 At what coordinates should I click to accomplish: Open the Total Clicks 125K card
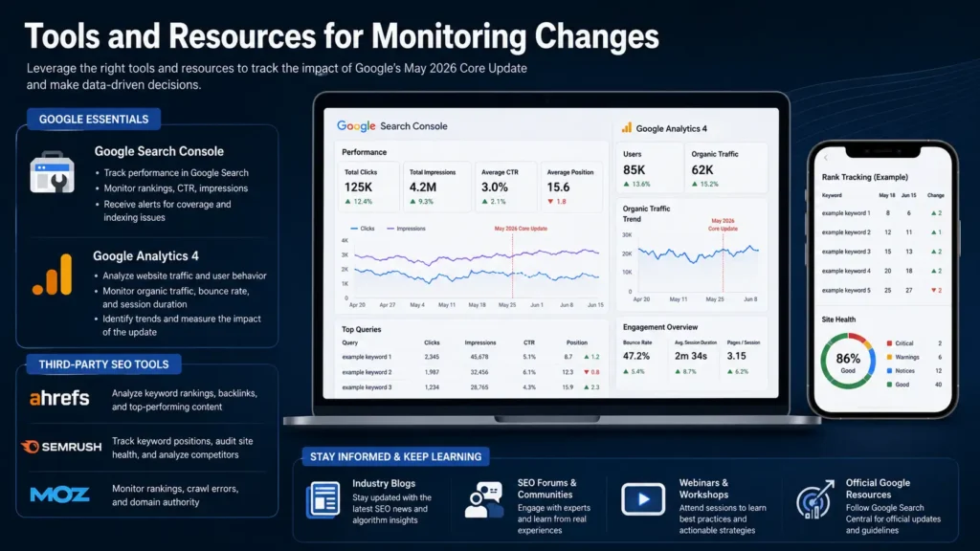(370, 187)
